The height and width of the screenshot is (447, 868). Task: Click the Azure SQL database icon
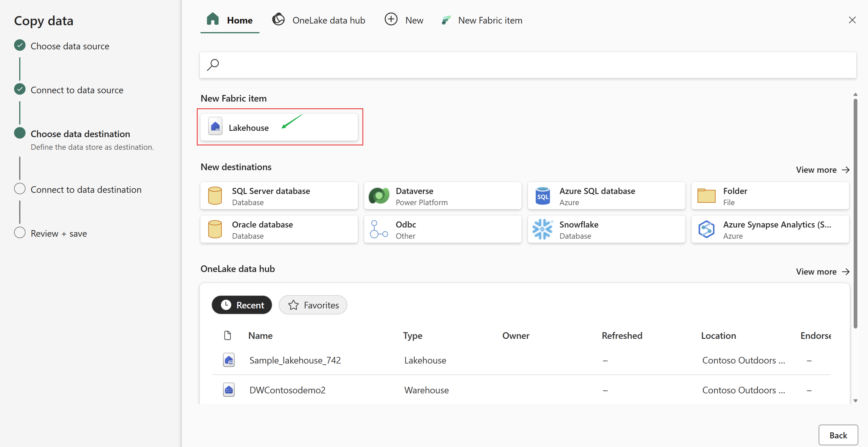543,196
